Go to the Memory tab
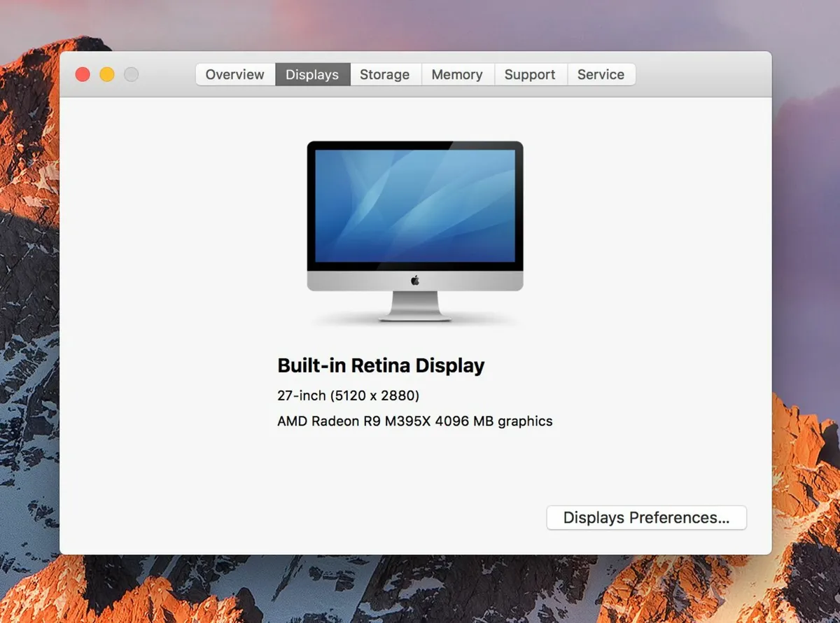 coord(456,74)
